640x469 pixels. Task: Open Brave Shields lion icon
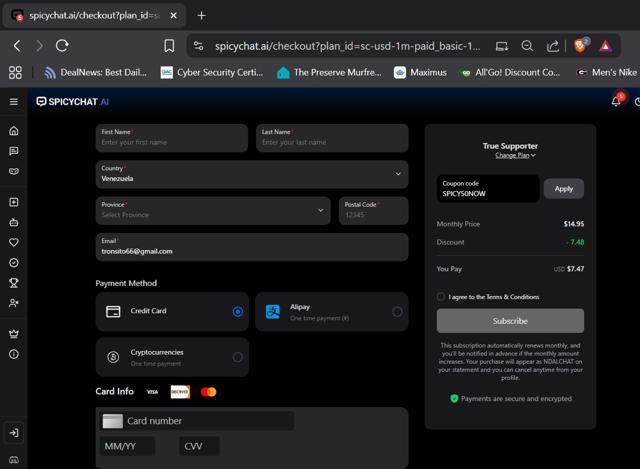pyautogui.click(x=580, y=46)
